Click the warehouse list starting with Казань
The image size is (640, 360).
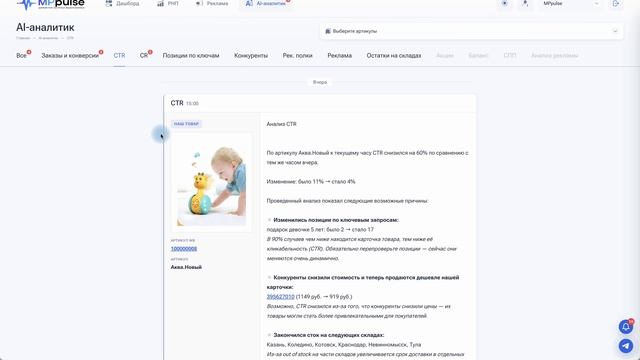click(344, 344)
